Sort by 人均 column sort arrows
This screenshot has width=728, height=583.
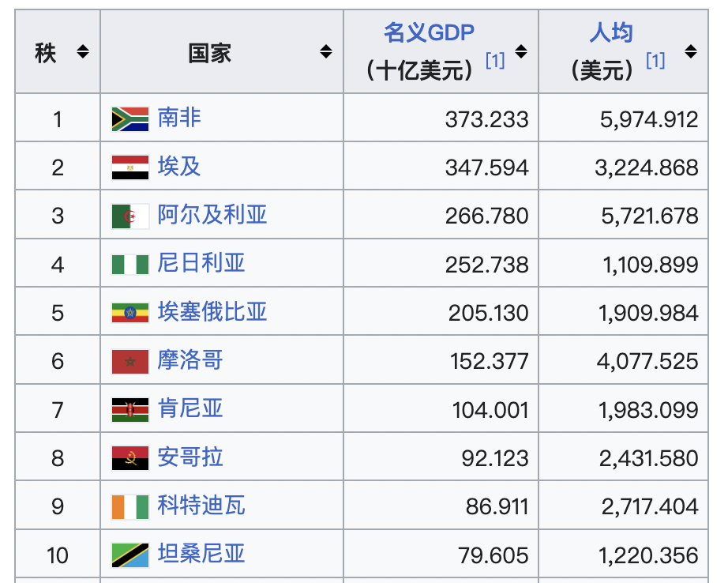691,53
